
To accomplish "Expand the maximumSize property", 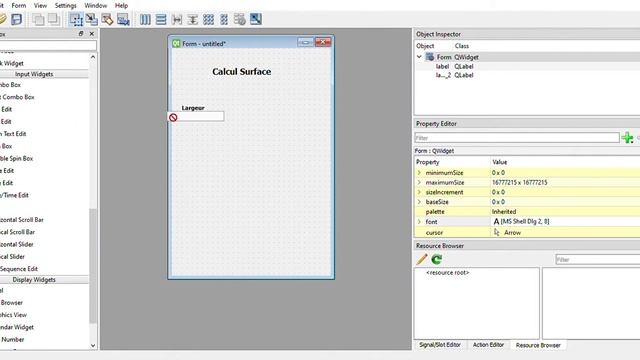I will pos(419,182).
